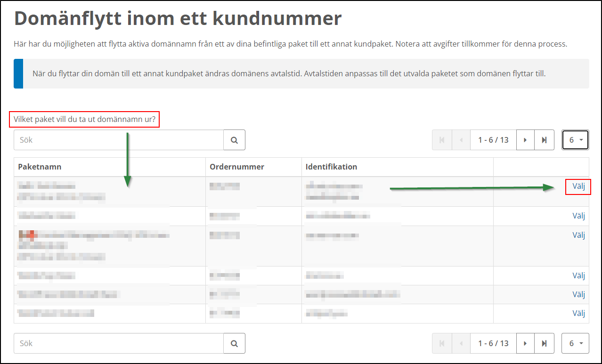Jump to last page using bottom pagination control

pos(544,343)
